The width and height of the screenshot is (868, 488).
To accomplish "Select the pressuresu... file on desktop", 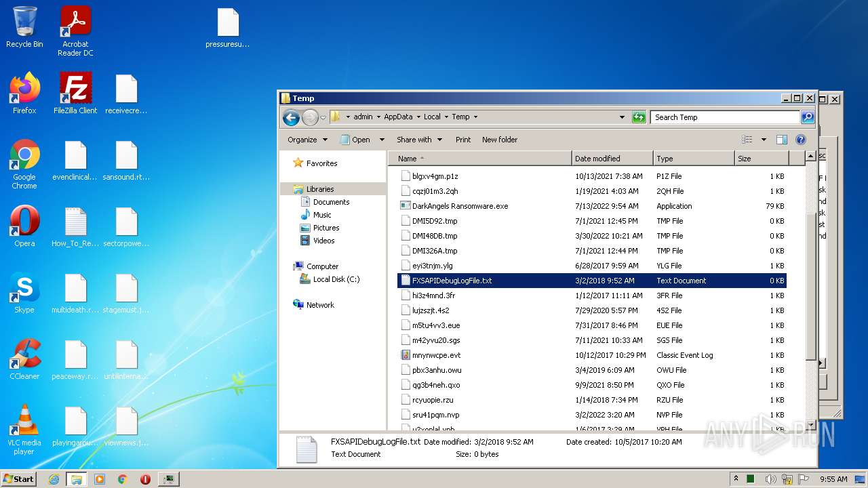I will pos(228,27).
